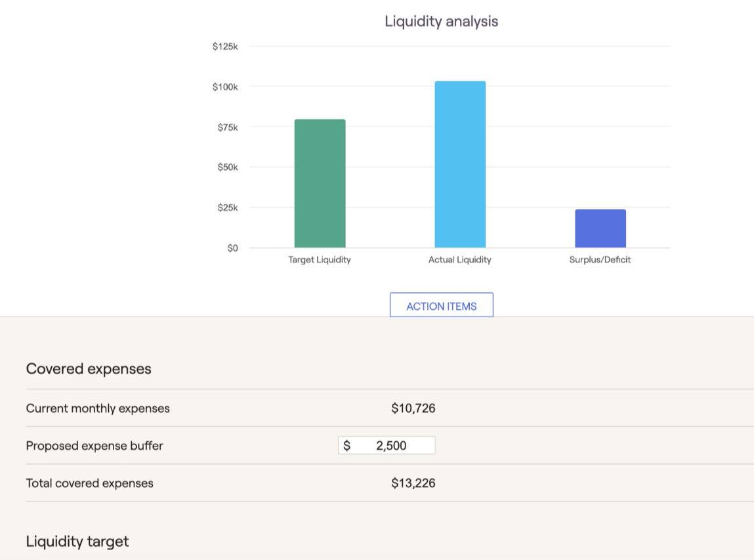Screen dimensions: 754x560
Task: Click the Liquidity target section heading
Action: [77, 542]
